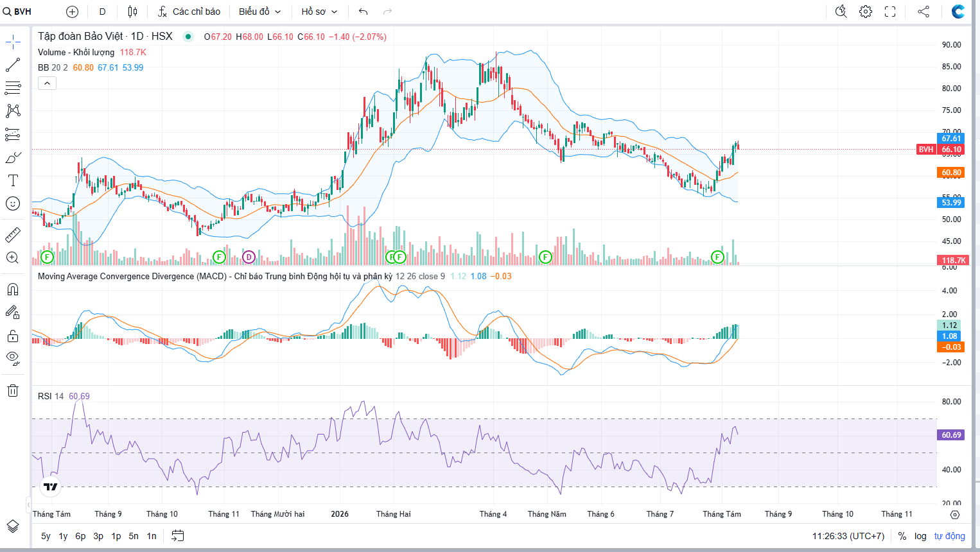Click the blue C logo in the top-right corner

pyautogui.click(x=958, y=12)
